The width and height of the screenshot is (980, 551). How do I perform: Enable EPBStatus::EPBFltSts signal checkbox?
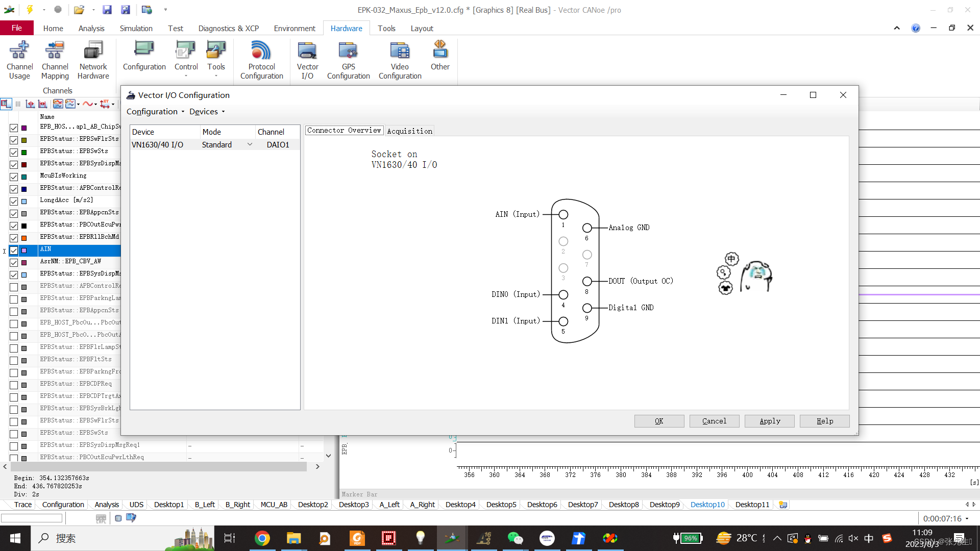[x=14, y=361]
